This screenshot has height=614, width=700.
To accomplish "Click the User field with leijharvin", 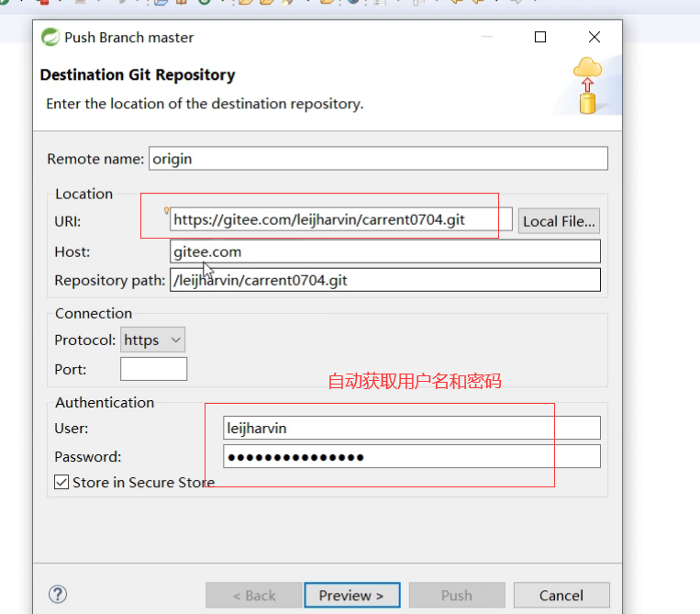I will tap(412, 428).
